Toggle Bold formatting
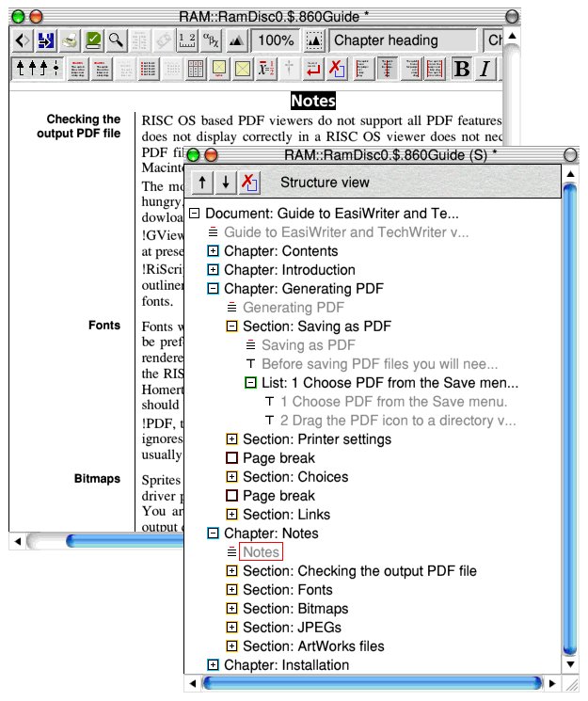 [462, 69]
